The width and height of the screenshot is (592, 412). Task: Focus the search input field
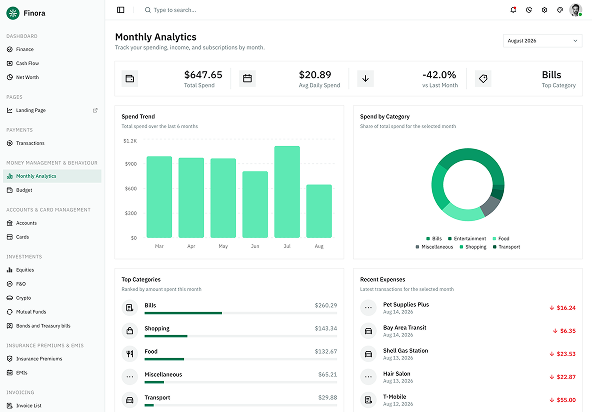211,10
